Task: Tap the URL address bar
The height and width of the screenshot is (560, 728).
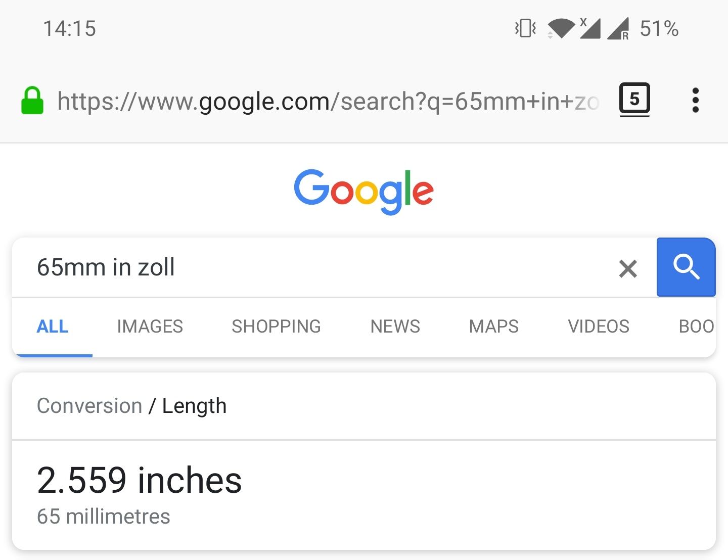Action: click(x=329, y=101)
